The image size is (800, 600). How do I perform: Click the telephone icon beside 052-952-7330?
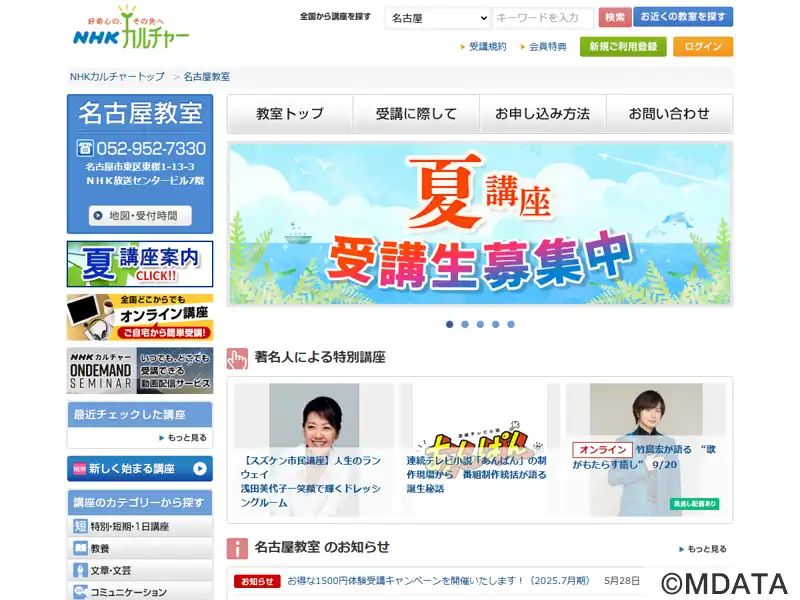[x=85, y=148]
